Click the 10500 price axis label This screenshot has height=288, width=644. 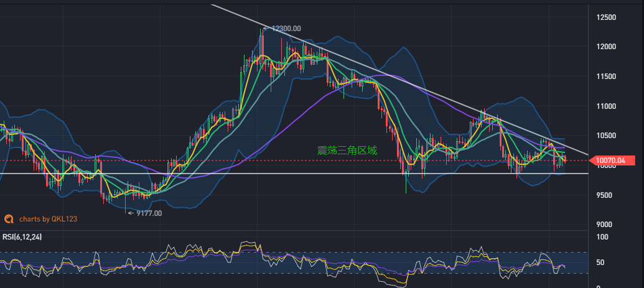607,136
